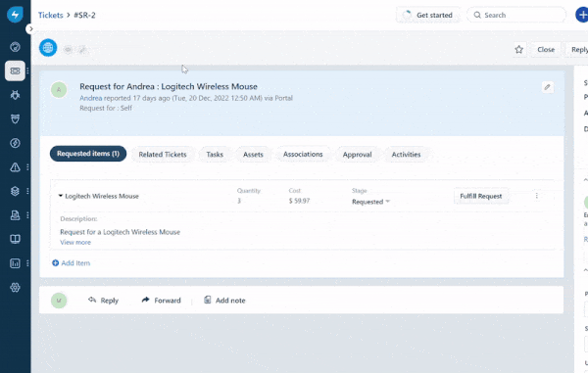The image size is (588, 373).
Task: Click the plus icon beside Add Item
Action: (x=55, y=263)
